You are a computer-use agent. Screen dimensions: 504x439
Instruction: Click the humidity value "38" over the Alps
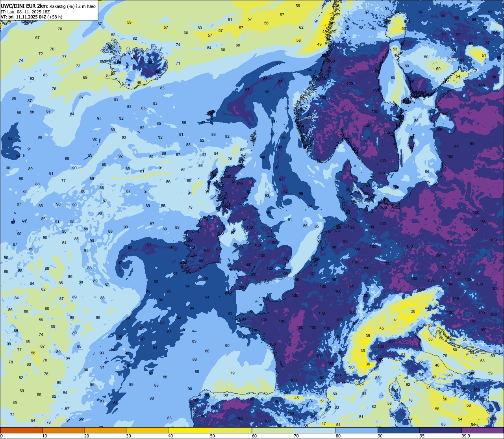[x=413, y=311]
